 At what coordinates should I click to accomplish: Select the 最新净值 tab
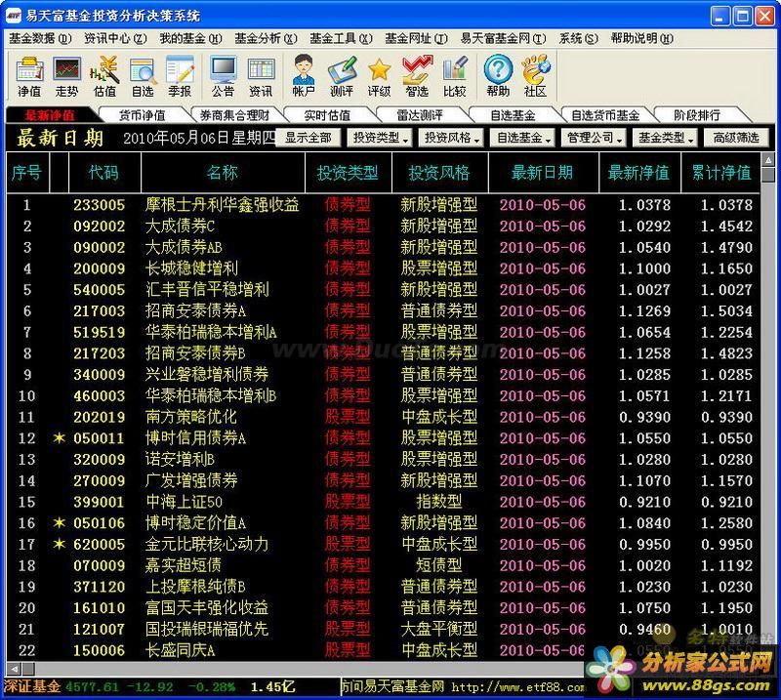[x=50, y=115]
